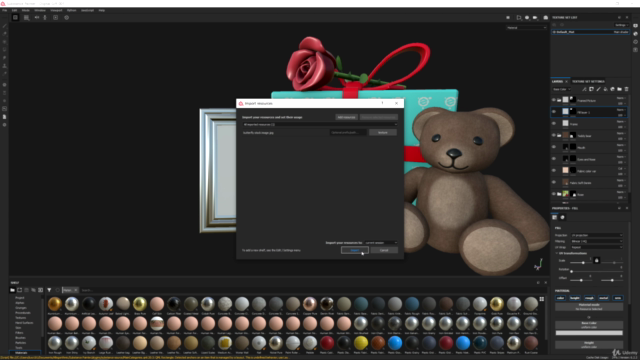
Task: Open the Material viewport mode dropdown
Action: click(526, 28)
